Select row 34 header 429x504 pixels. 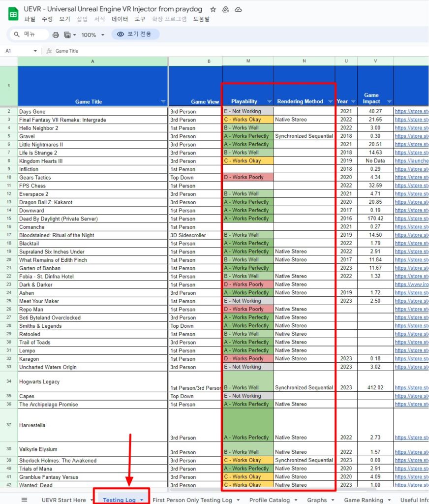click(x=9, y=381)
